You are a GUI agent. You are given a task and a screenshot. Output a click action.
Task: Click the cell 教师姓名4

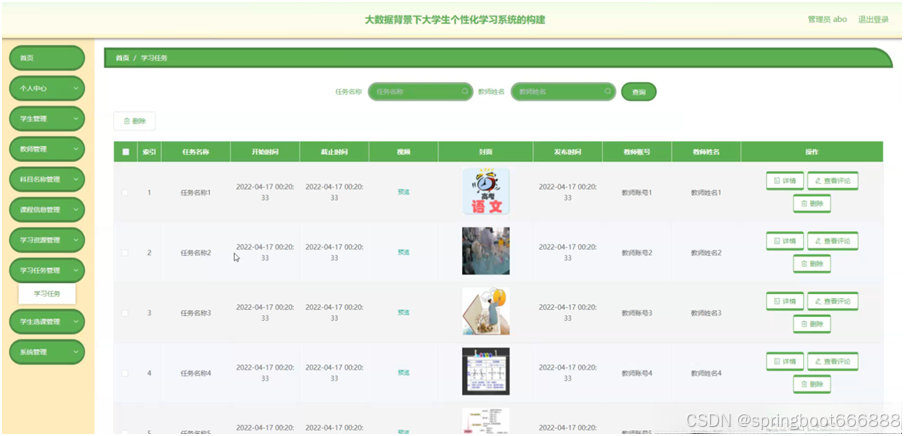tap(706, 373)
